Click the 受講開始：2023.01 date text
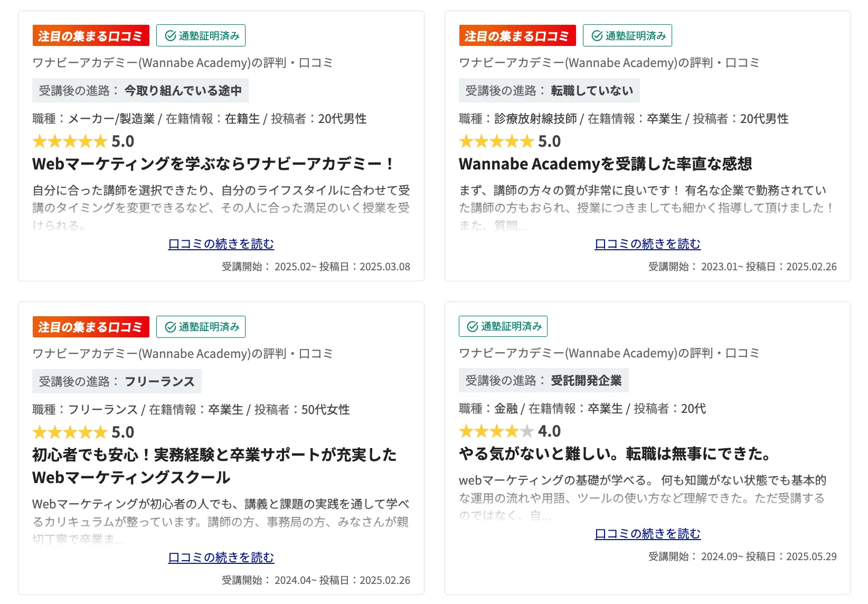This screenshot has width=868, height=604. pyautogui.click(x=695, y=267)
